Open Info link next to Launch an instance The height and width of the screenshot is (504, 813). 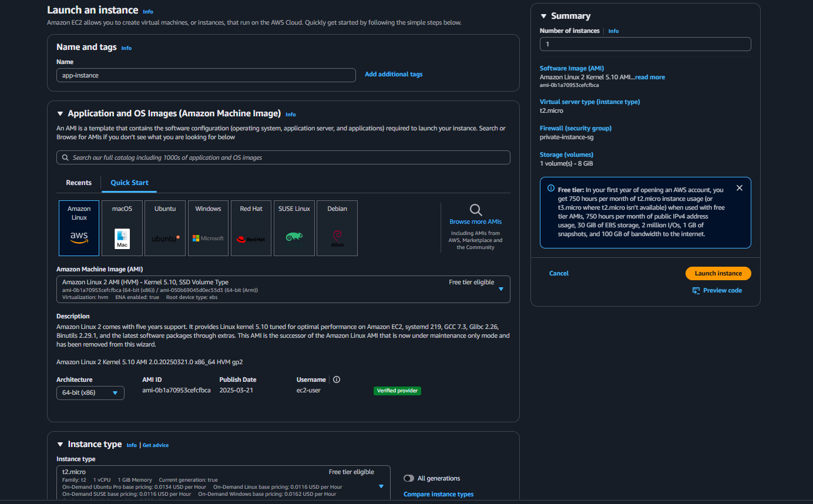click(148, 12)
